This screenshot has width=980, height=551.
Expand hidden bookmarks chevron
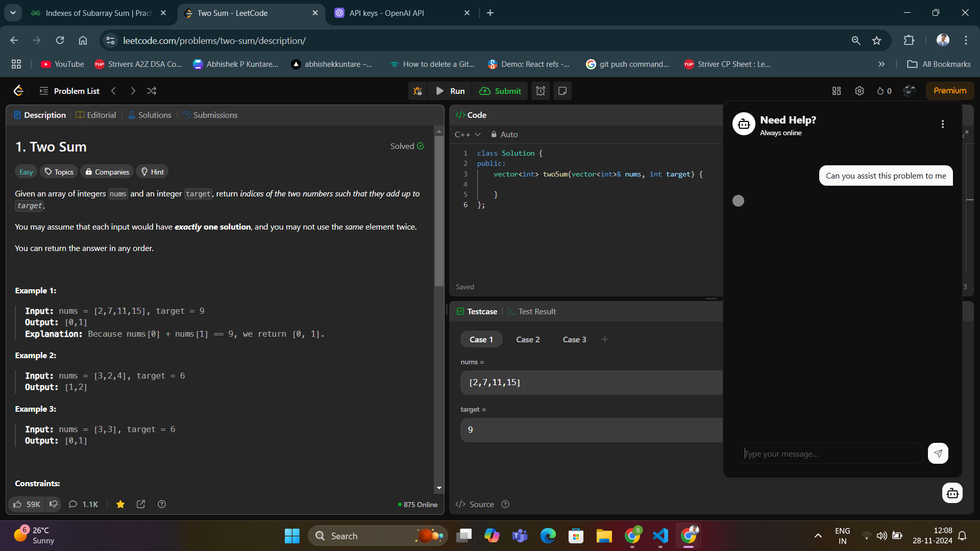coord(881,64)
